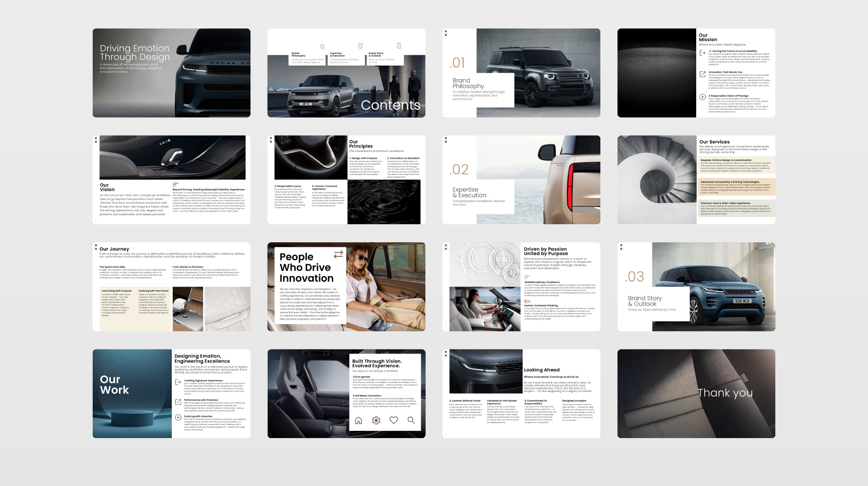Select the Driving Emotion Through Design title slide
Image resolution: width=868 pixels, height=486 pixels.
tap(171, 73)
